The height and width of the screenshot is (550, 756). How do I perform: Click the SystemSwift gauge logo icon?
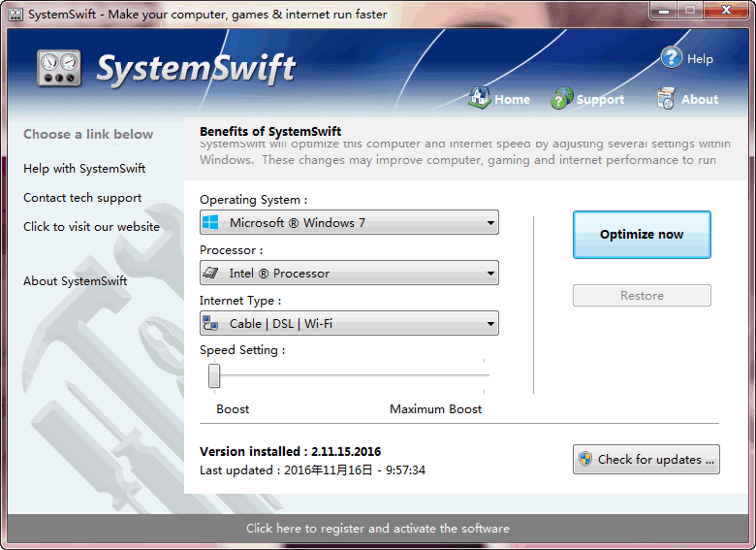pyautogui.click(x=59, y=68)
